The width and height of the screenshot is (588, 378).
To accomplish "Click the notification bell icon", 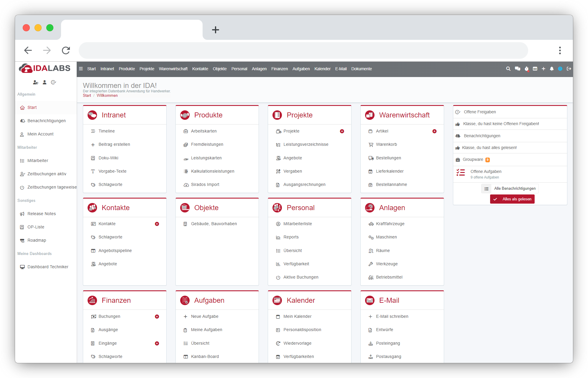I will click(x=552, y=69).
